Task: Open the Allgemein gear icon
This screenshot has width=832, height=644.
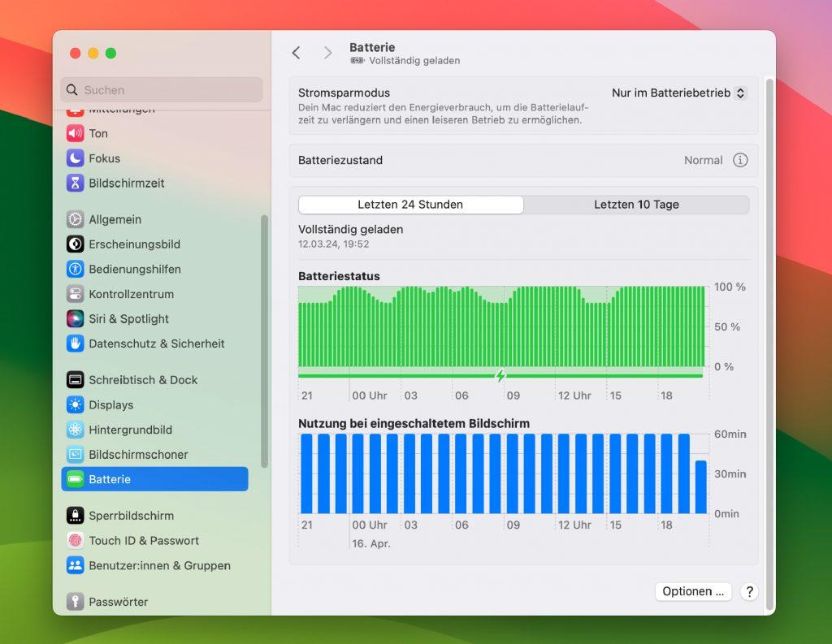Action: [75, 219]
